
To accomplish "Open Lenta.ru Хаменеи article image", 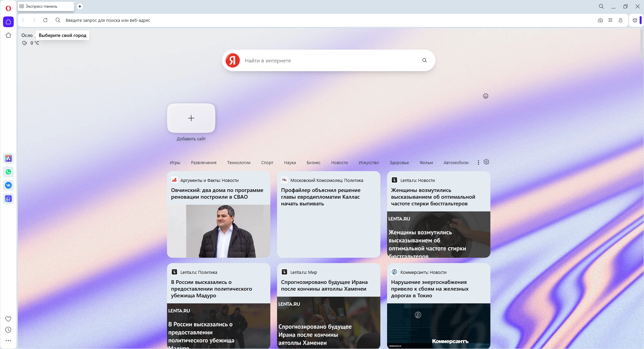I will click(329, 323).
